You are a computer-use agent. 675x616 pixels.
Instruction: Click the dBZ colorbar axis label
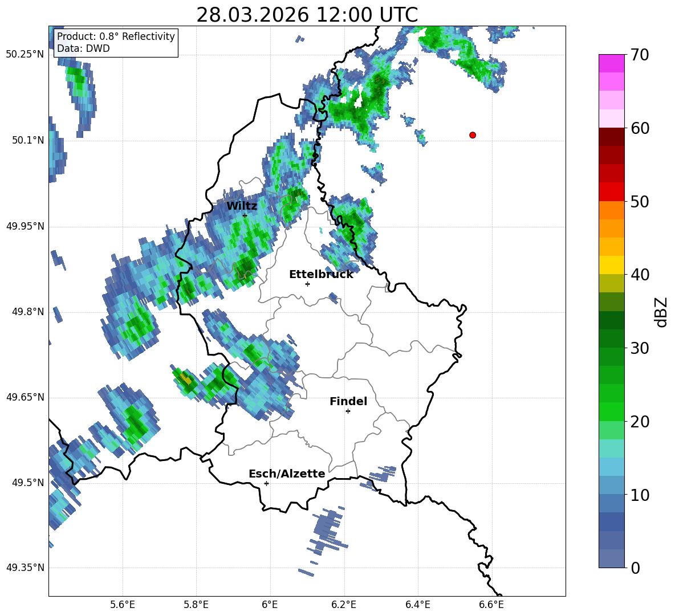pyautogui.click(x=662, y=312)
